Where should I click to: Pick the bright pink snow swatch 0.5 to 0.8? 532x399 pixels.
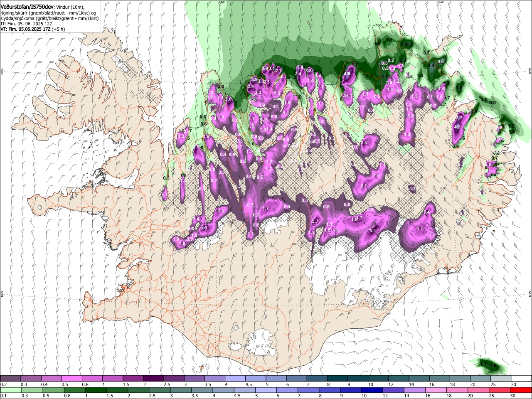coord(71,378)
